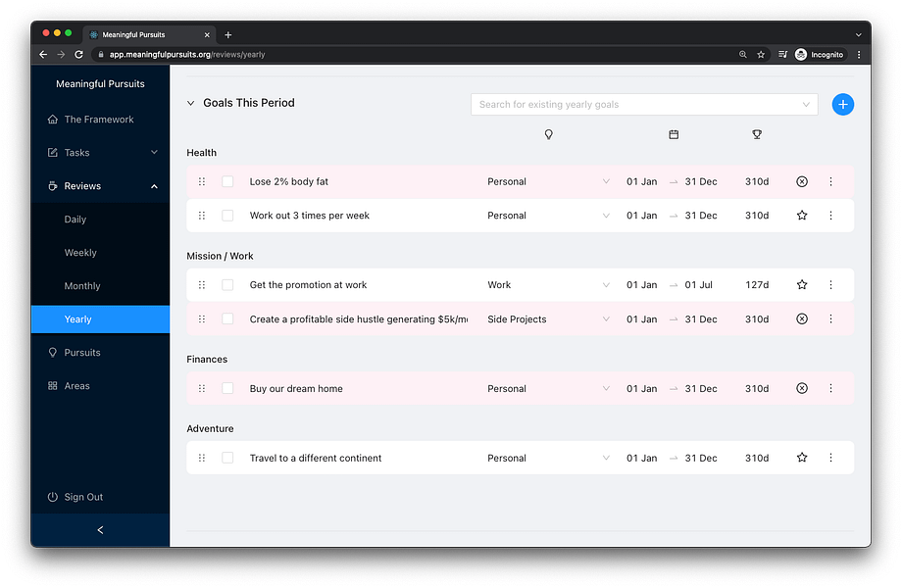902x588 pixels.
Task: Open the yearly goals search dropdown
Action: tap(644, 105)
